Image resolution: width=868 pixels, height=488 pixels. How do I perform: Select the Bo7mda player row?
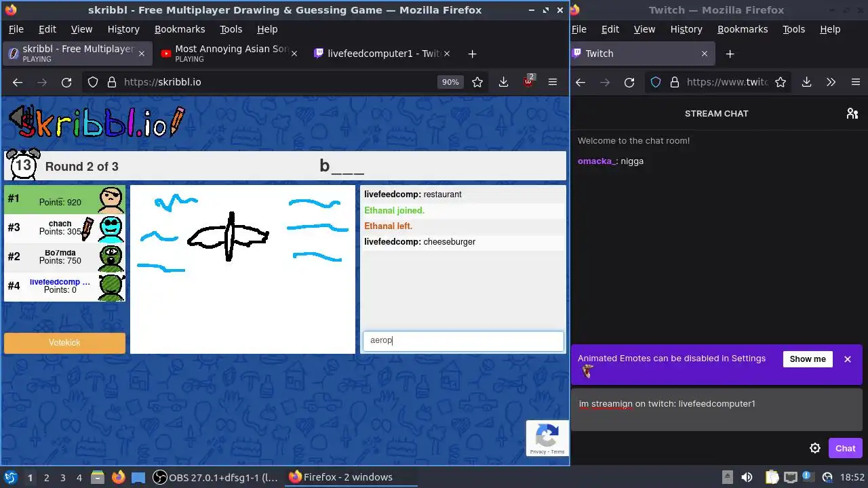tap(64, 257)
